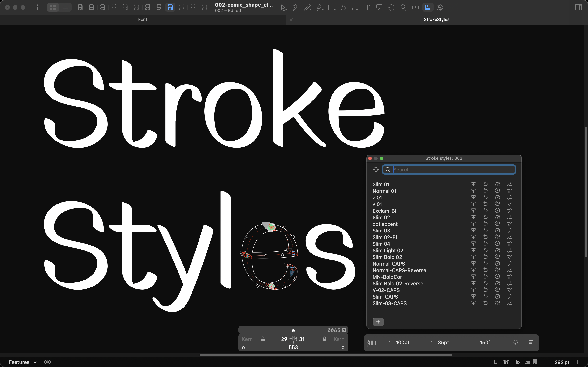Close the StrokeStyles tab
This screenshot has height=367, width=588.
pos(291,20)
